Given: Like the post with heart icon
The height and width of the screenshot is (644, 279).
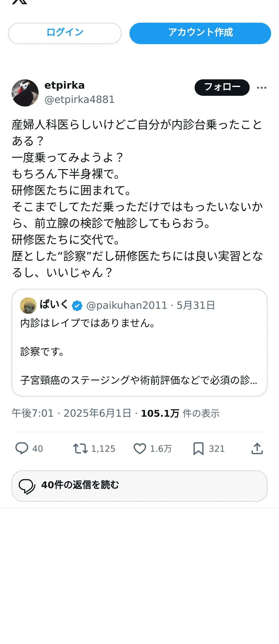Looking at the screenshot, I should (140, 448).
